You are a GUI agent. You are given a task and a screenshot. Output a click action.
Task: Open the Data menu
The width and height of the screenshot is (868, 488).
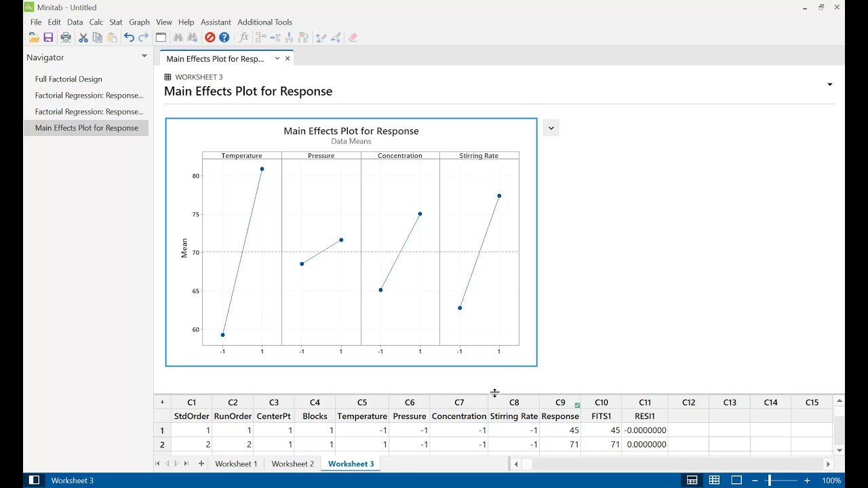pyautogui.click(x=75, y=22)
